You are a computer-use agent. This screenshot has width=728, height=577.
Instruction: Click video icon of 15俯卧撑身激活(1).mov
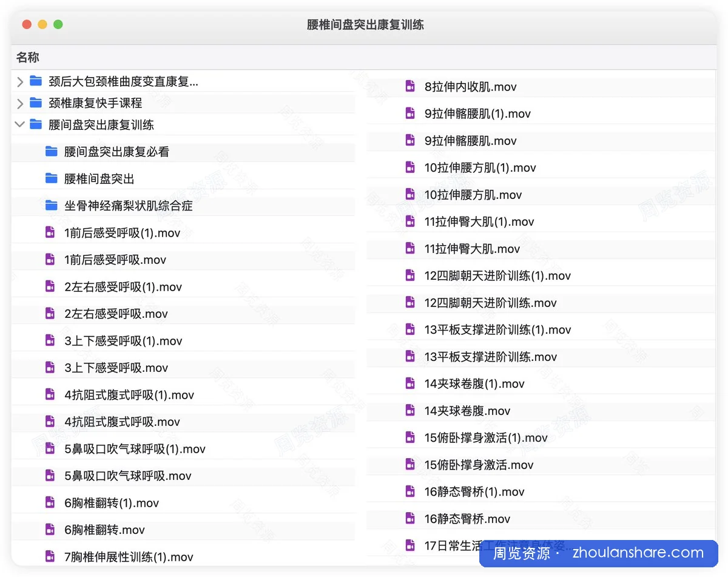[411, 437]
